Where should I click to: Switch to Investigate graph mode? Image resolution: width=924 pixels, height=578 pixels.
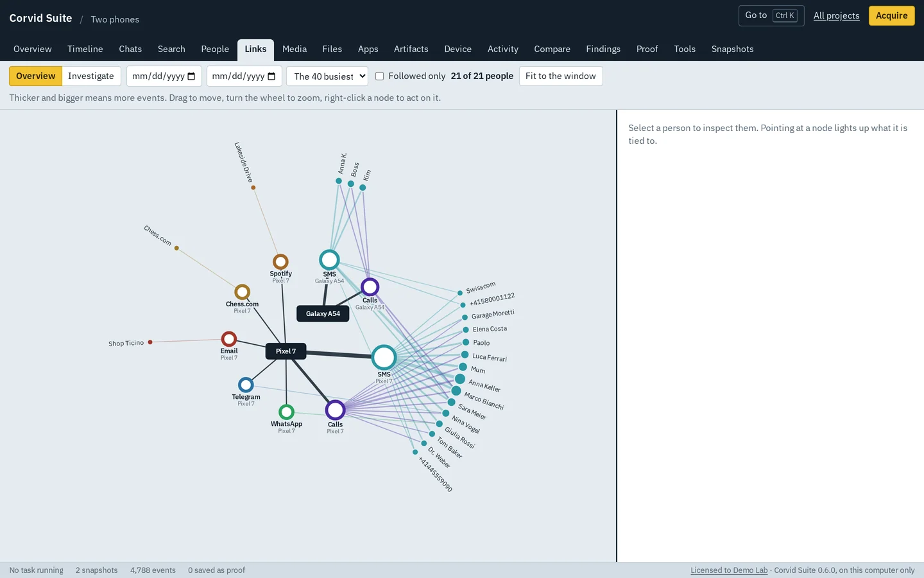tap(91, 76)
